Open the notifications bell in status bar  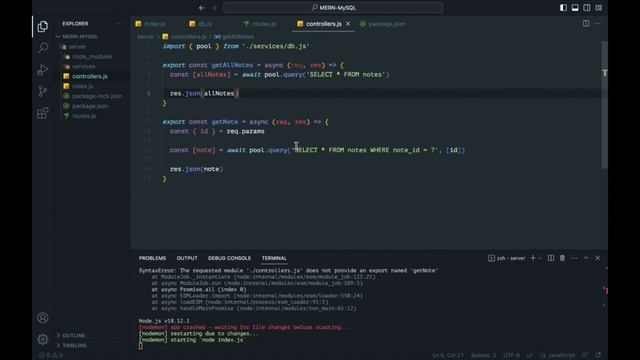[x=598, y=356]
